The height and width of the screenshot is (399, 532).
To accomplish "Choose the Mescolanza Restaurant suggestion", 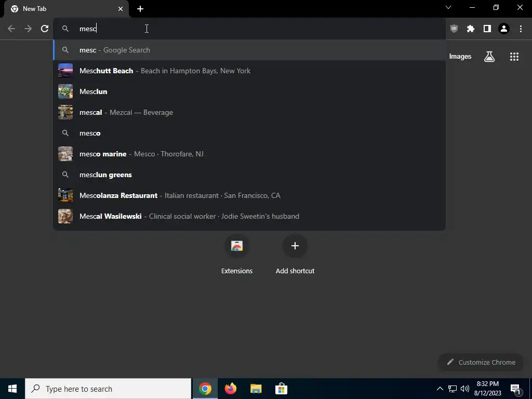I will [x=249, y=195].
